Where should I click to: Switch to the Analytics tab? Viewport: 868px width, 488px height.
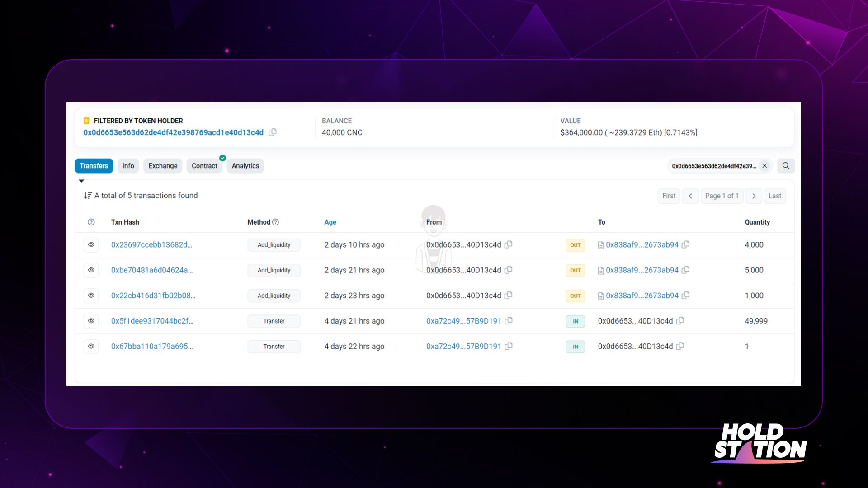coord(245,166)
